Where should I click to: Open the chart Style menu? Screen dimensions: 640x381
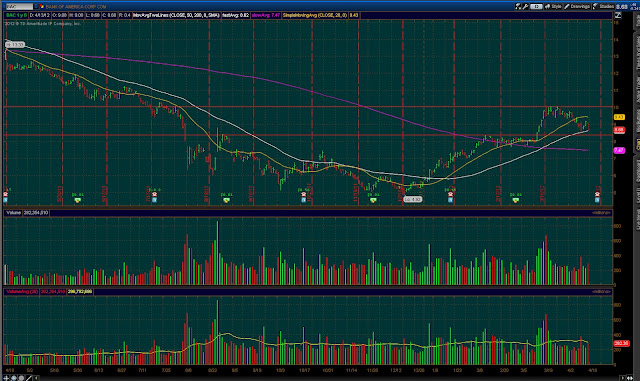click(x=553, y=6)
